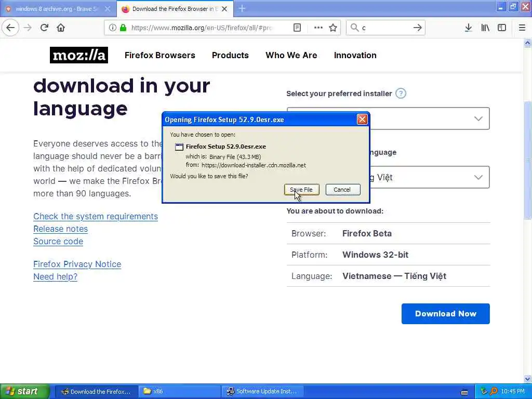Go back with the browser back arrow
Viewport: 532px width, 399px height.
point(10,28)
